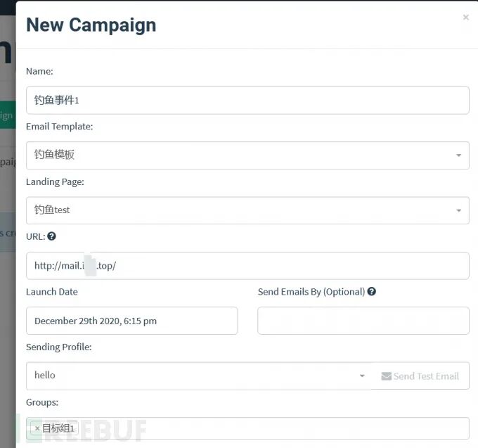Click the URL help question-mark icon
Image resolution: width=478 pixels, height=448 pixels.
(x=51, y=236)
